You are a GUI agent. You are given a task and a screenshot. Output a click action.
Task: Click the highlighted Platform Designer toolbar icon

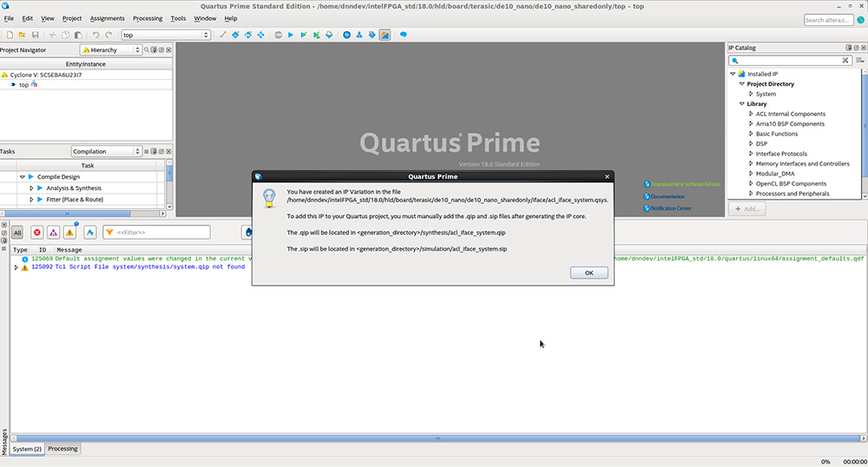pos(385,35)
